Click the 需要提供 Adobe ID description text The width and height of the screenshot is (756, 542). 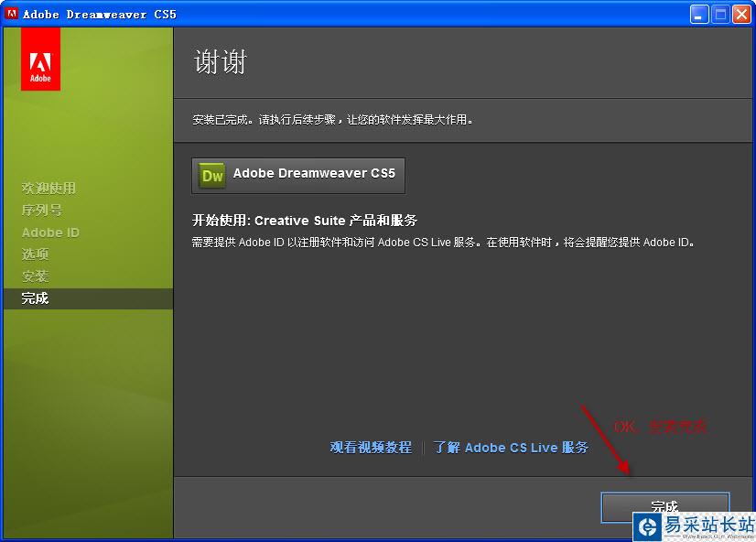tap(443, 242)
